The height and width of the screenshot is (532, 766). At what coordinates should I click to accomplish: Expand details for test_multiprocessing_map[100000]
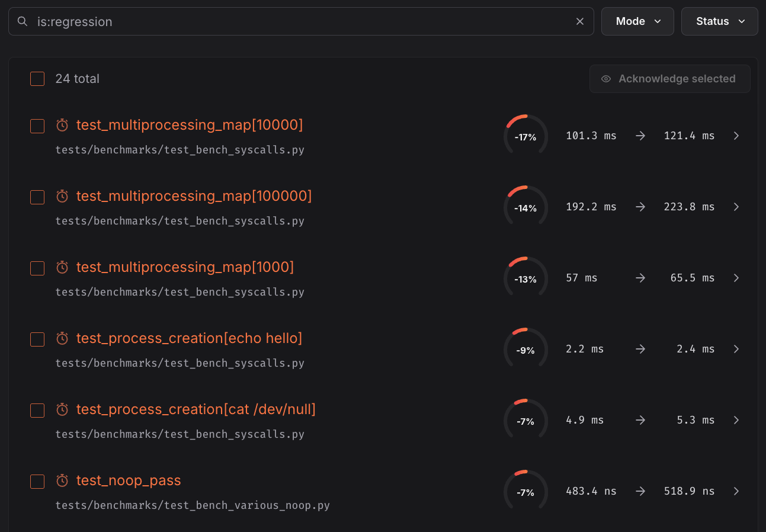click(736, 206)
